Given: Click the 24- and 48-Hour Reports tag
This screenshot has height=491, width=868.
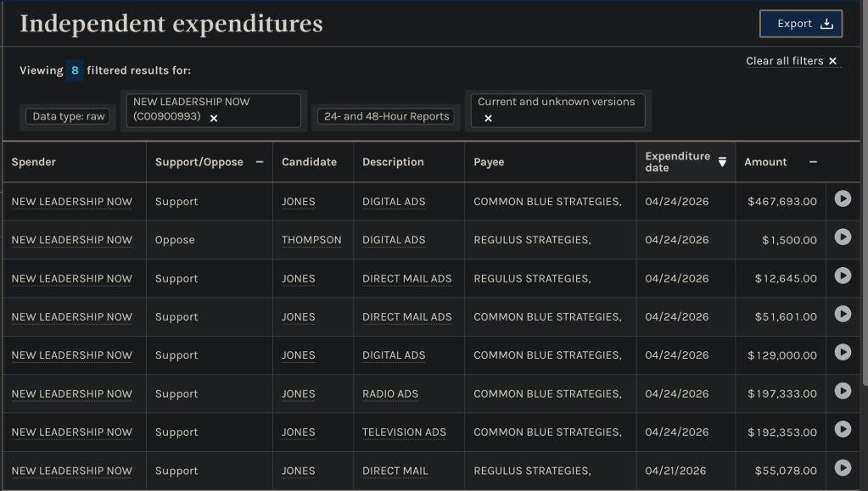Looking at the screenshot, I should (x=386, y=116).
